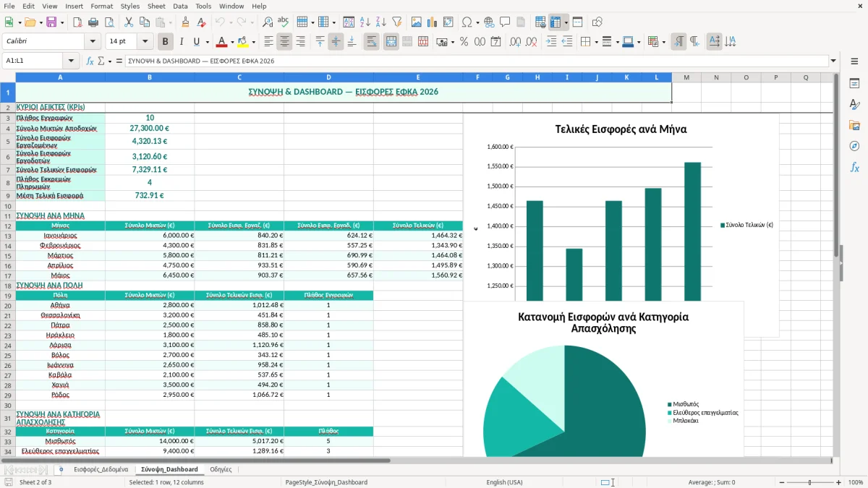The height and width of the screenshot is (488, 868).
Task: Select the Clone Formatting paintbrush
Action: pos(185,22)
